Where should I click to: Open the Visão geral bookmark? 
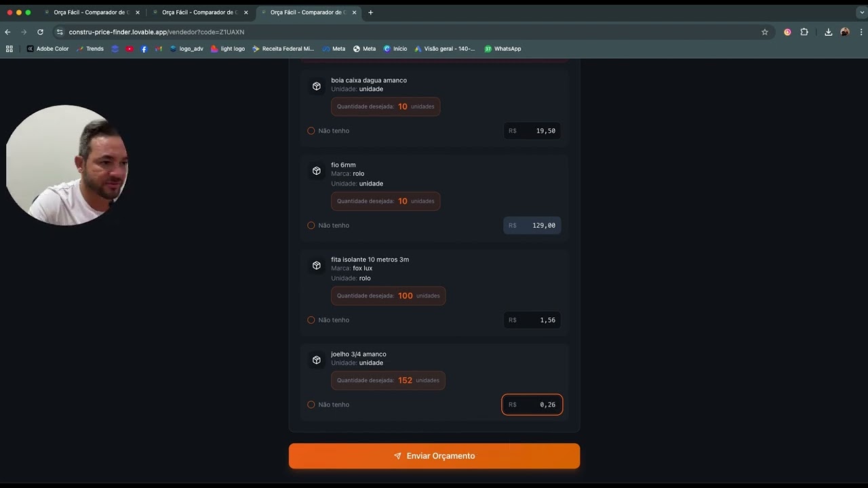(x=445, y=49)
